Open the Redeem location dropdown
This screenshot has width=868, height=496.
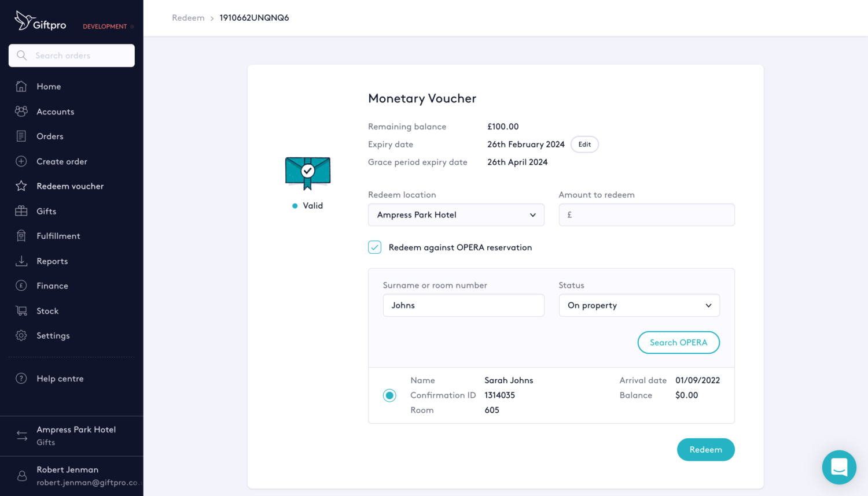click(x=456, y=215)
